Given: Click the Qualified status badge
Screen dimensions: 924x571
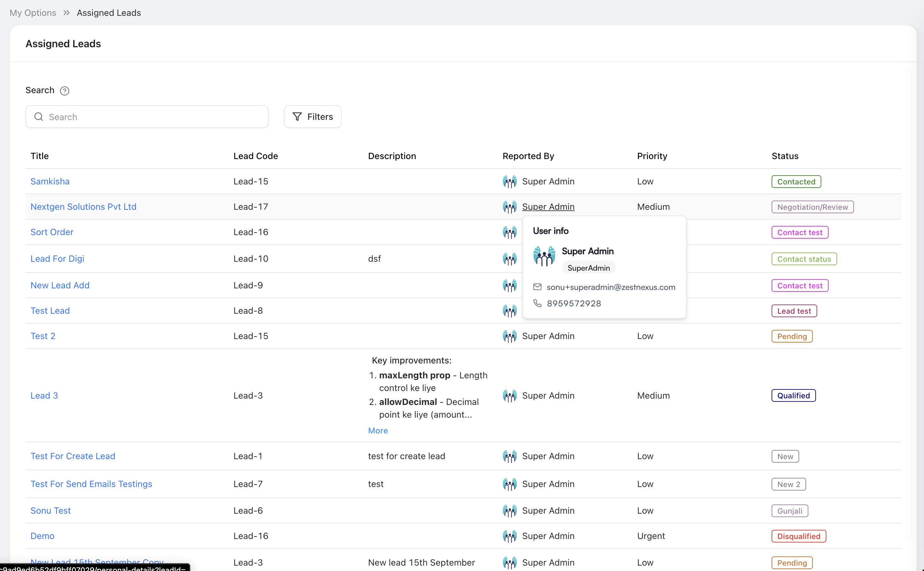Looking at the screenshot, I should tap(794, 395).
